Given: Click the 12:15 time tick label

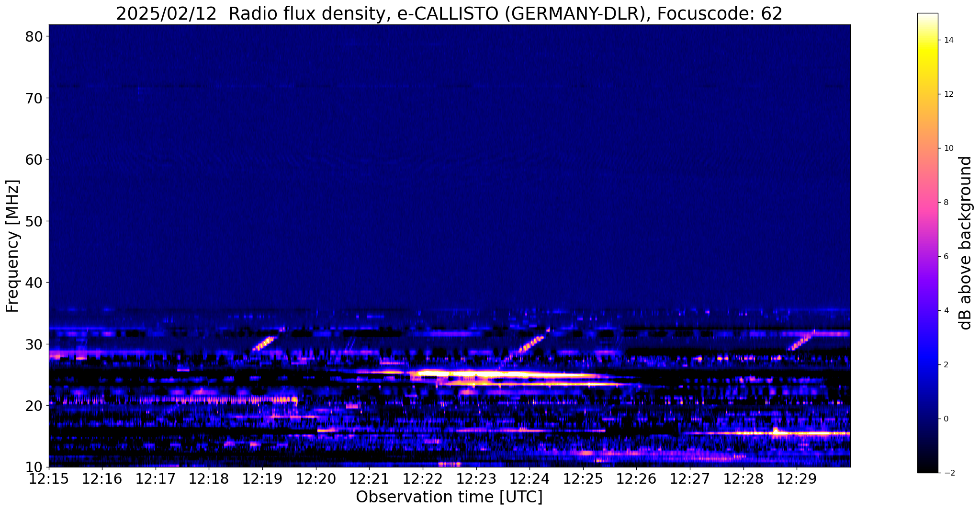Looking at the screenshot, I should pos(49,479).
